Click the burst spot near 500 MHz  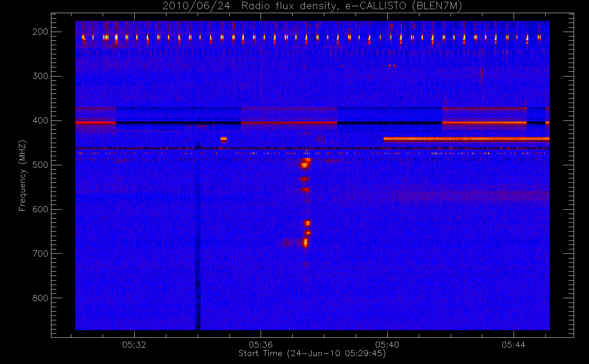coord(304,165)
